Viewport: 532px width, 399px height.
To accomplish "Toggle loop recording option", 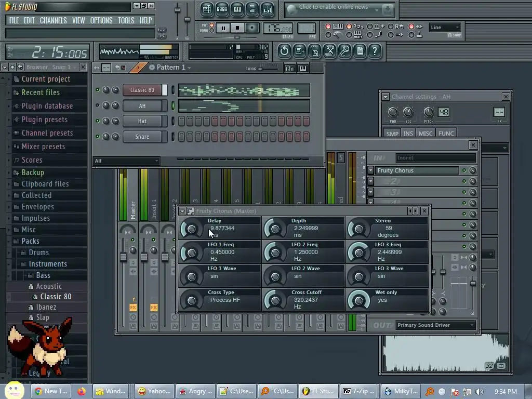I will 391,26.
